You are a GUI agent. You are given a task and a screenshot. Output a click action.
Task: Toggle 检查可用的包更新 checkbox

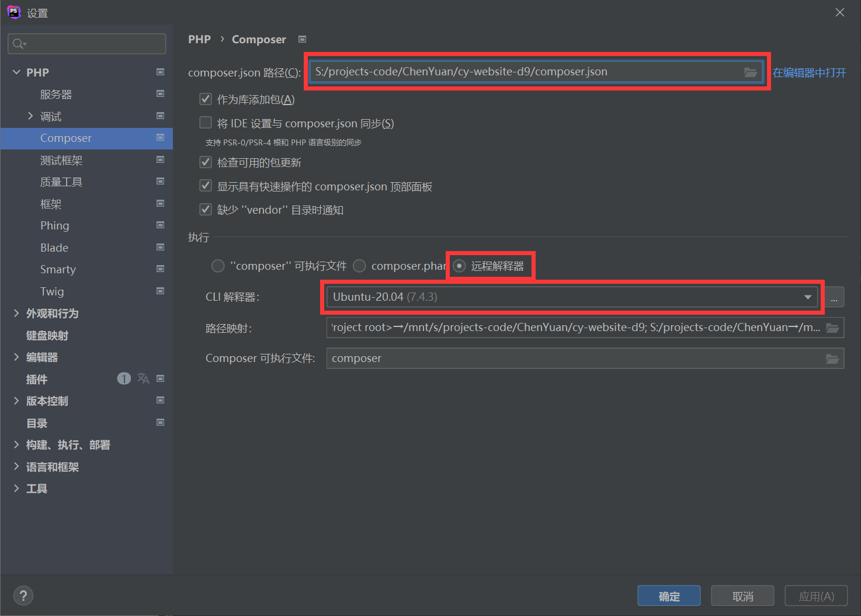(206, 162)
